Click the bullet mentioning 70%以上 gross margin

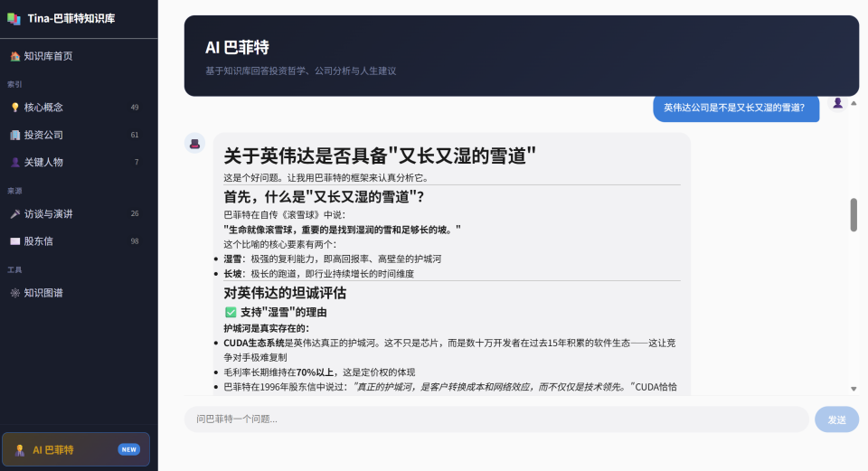[319, 372]
